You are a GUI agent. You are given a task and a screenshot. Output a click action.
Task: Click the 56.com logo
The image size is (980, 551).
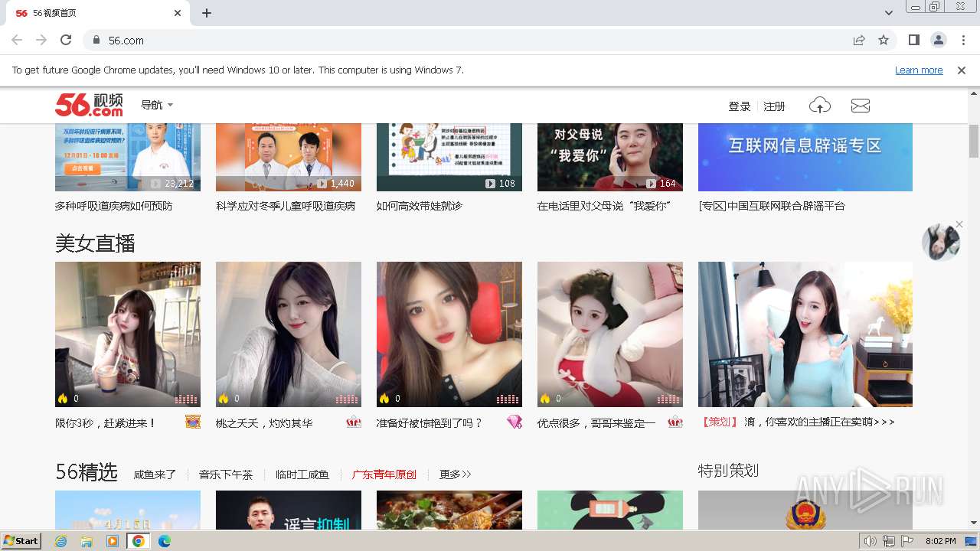pos(89,105)
